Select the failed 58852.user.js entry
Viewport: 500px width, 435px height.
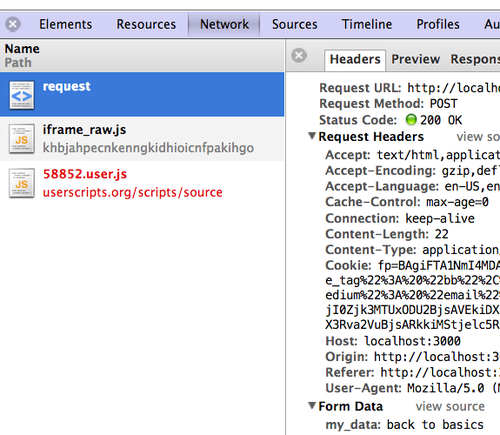pyautogui.click(x=142, y=183)
